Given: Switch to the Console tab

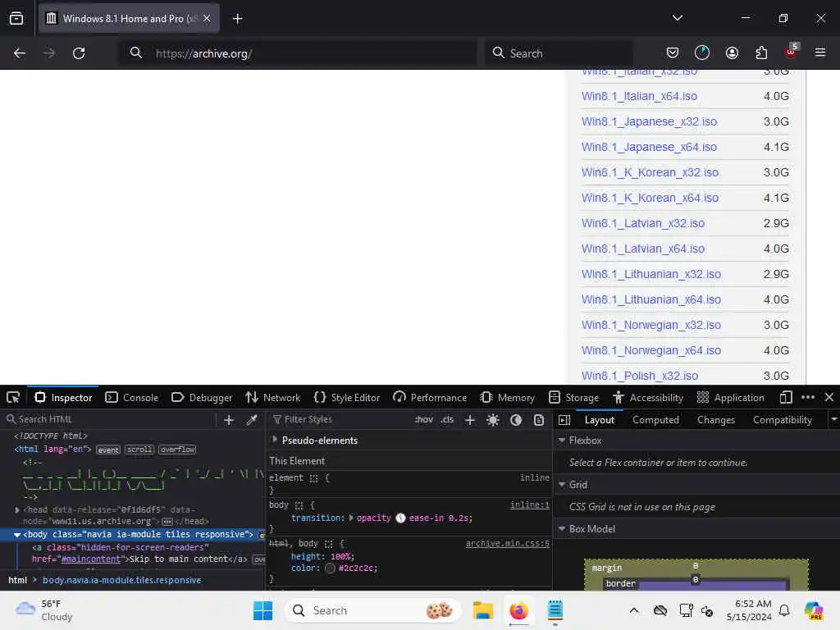Looking at the screenshot, I should [x=132, y=398].
